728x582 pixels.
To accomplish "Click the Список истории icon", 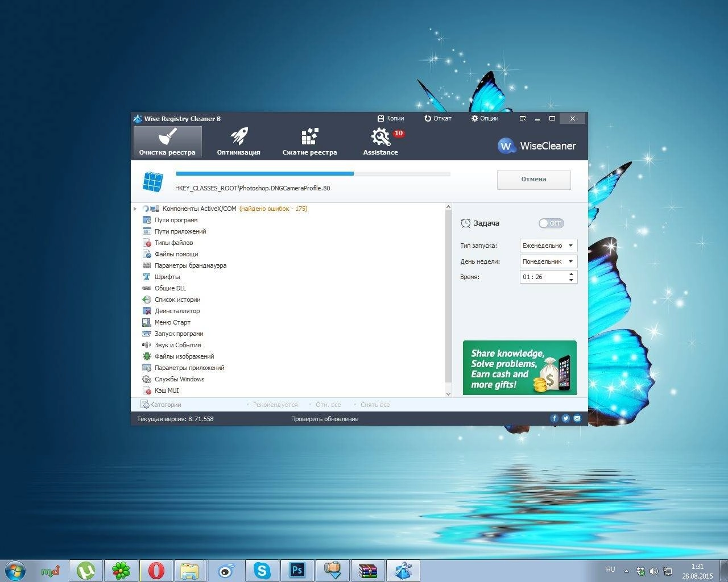I will click(x=147, y=300).
